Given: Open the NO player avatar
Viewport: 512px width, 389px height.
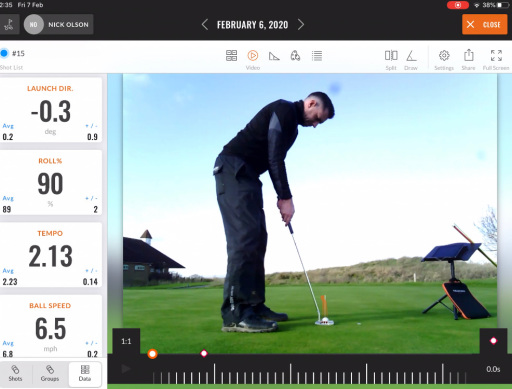Looking at the screenshot, I should pyautogui.click(x=34, y=24).
